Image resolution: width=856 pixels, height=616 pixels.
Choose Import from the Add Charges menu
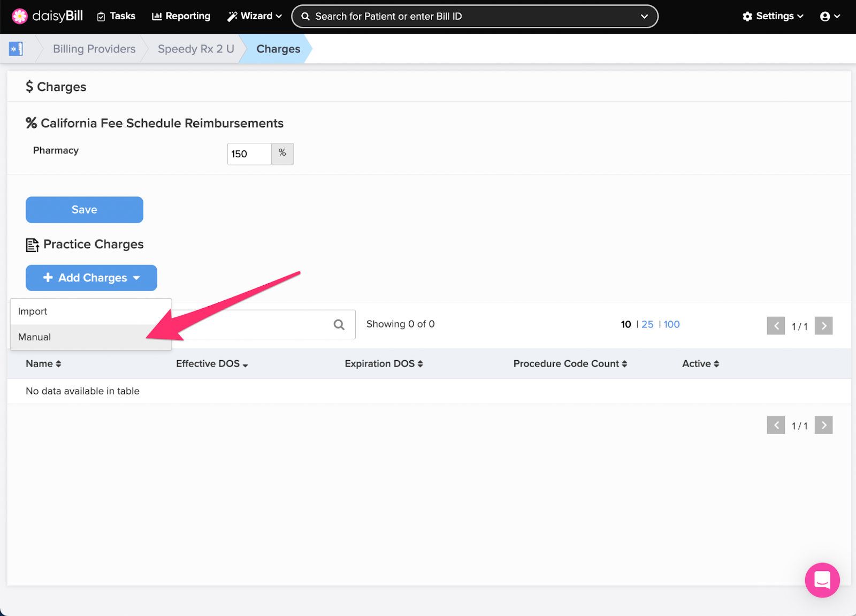click(91, 311)
